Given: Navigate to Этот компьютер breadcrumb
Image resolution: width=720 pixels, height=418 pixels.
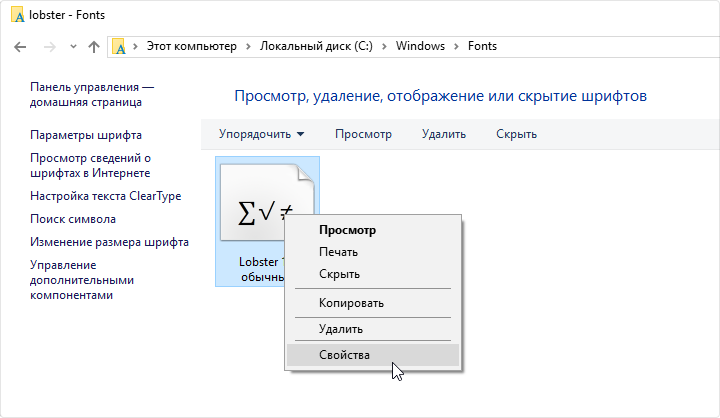Looking at the screenshot, I should [191, 46].
